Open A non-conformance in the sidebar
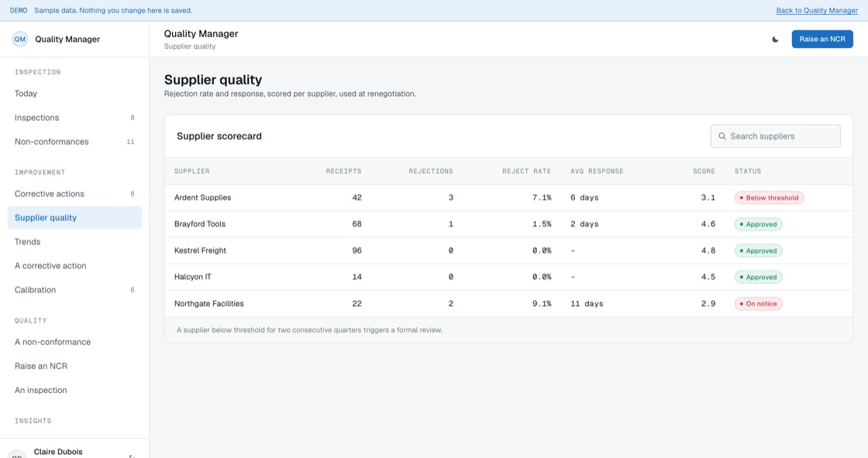Image resolution: width=868 pixels, height=458 pixels. tap(74, 342)
